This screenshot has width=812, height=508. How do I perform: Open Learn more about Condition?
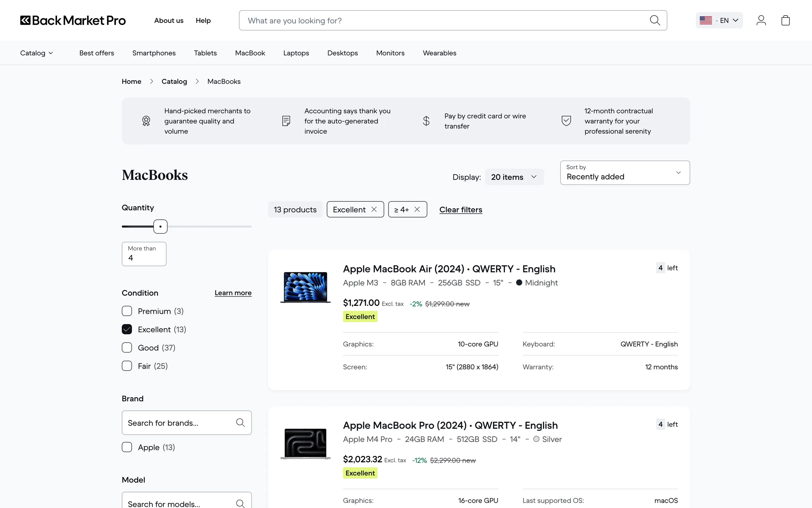233,293
